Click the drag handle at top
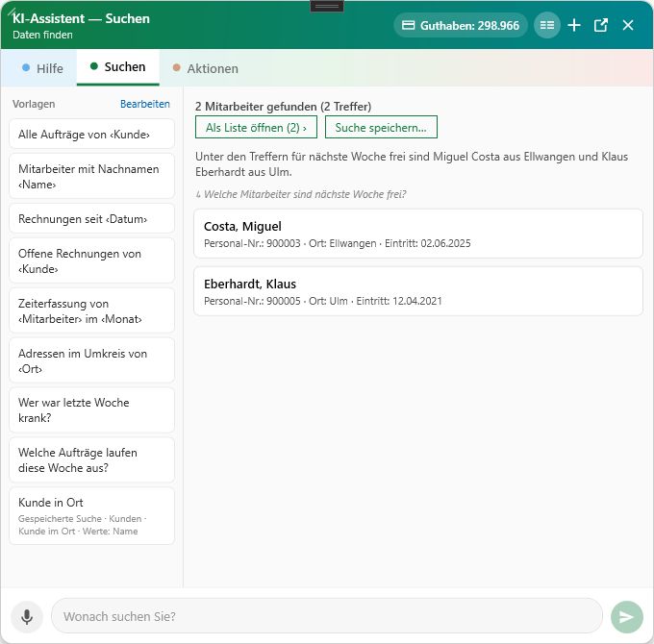The height and width of the screenshot is (644, 654). (327, 7)
